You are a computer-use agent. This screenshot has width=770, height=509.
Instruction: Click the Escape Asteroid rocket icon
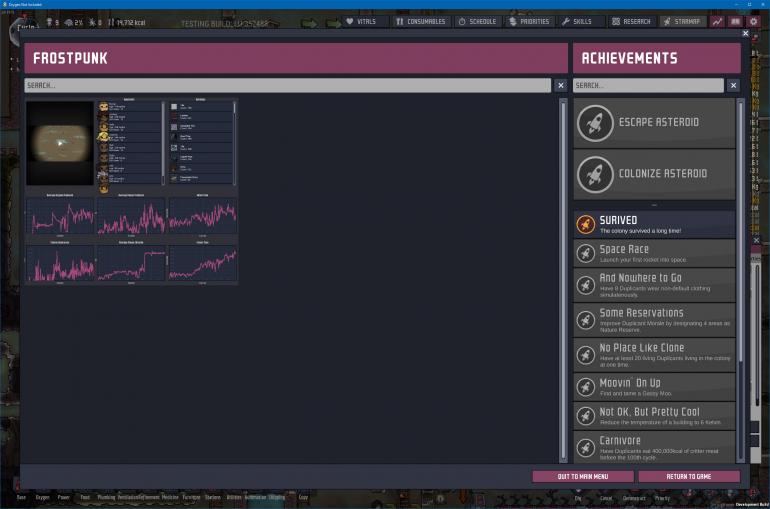[596, 123]
